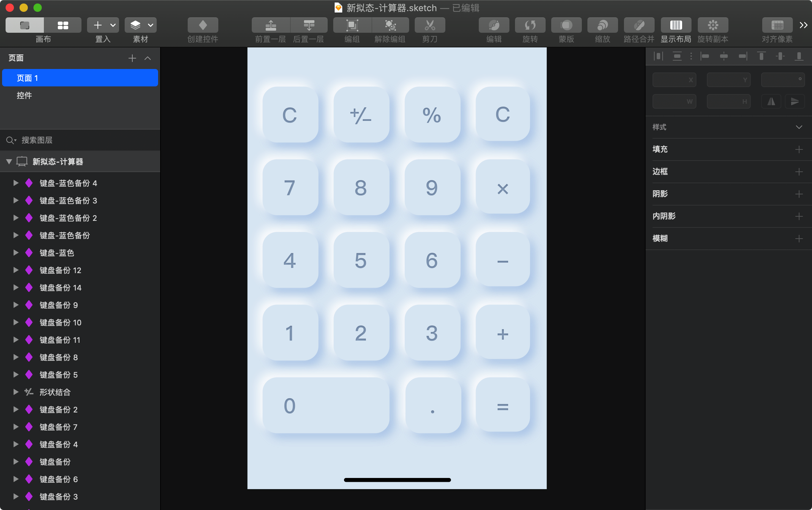
Task: Add a new fill (填充) with plus
Action: (x=799, y=149)
